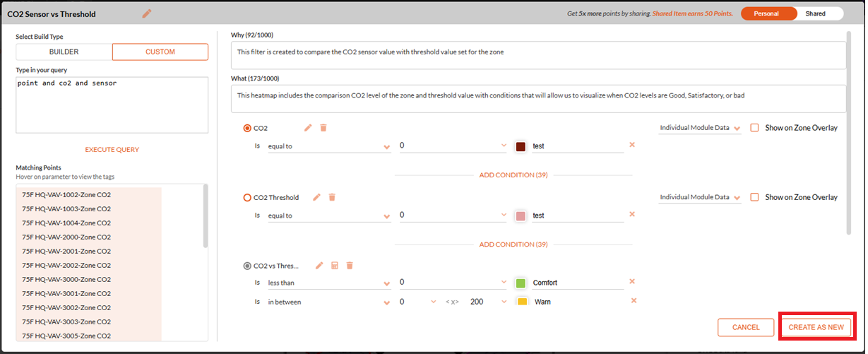The image size is (868, 354).
Task: Select 75F HQ-VAV-2000-Zone CO2 matching point
Action: coord(66,237)
